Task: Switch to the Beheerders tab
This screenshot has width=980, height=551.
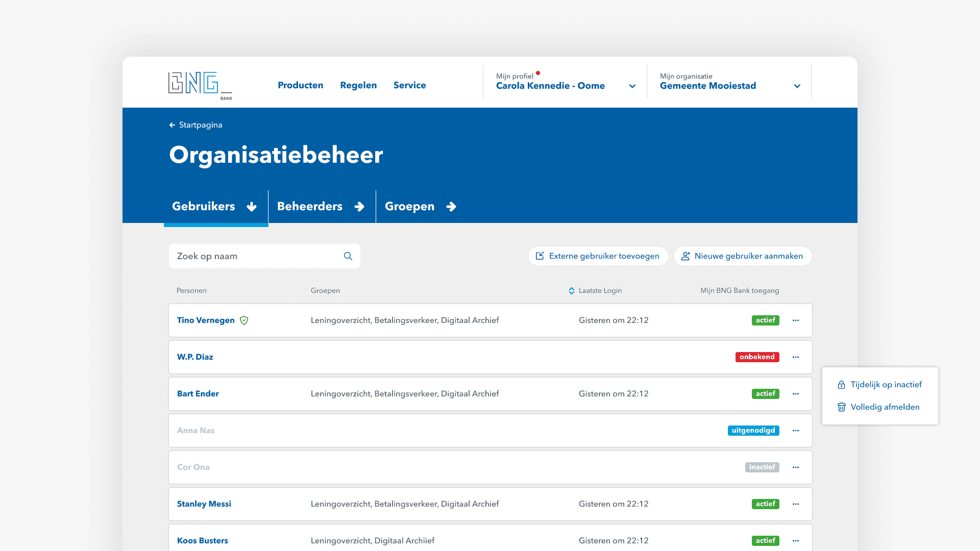Action: [x=321, y=207]
